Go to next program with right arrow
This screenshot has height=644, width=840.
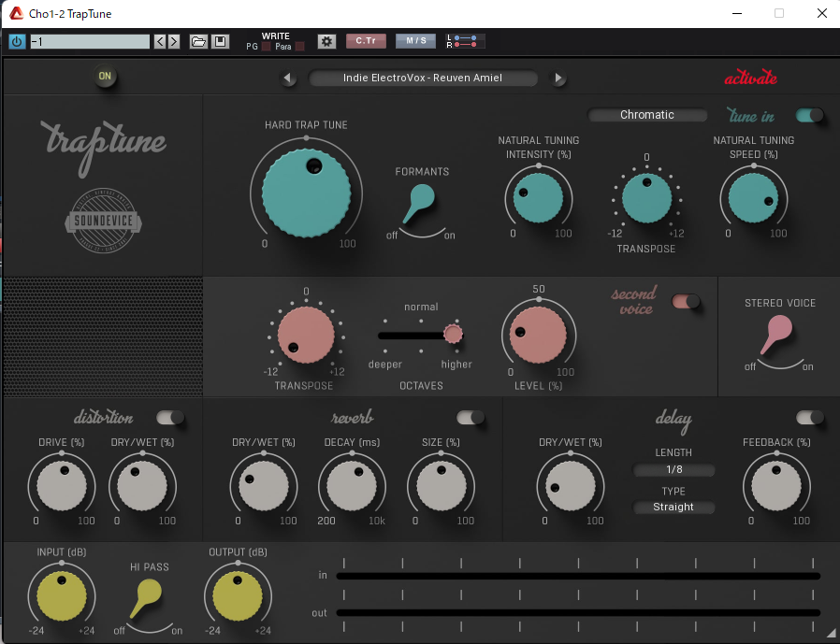(174, 41)
